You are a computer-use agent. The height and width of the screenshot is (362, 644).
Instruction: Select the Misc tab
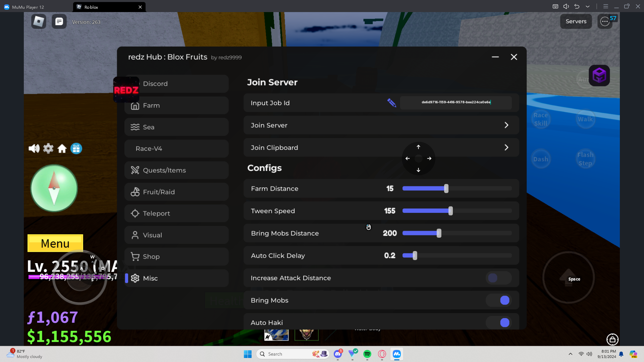pos(177,278)
